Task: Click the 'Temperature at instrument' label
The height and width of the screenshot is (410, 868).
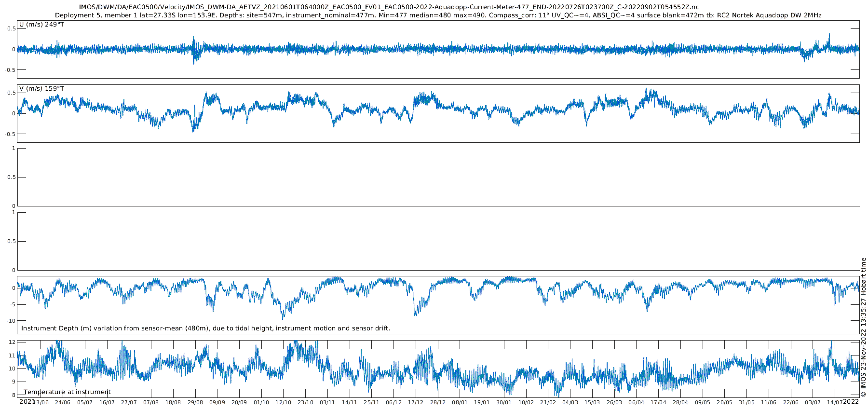Action: (x=68, y=392)
